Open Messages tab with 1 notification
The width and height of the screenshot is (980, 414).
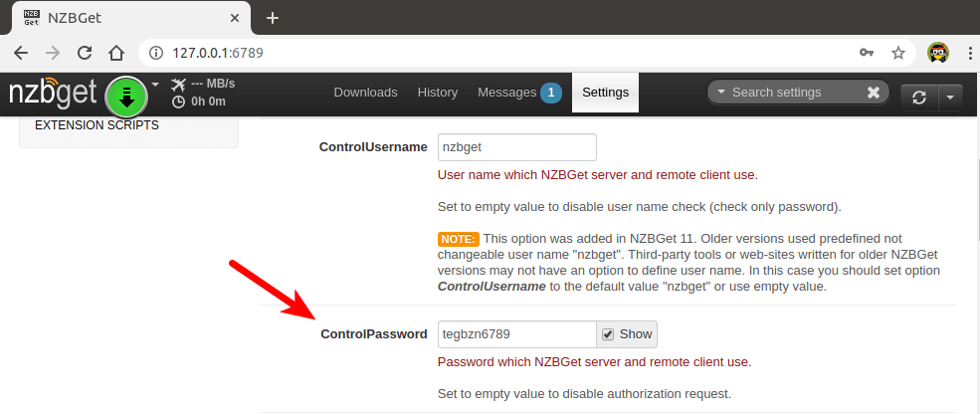[x=518, y=93]
